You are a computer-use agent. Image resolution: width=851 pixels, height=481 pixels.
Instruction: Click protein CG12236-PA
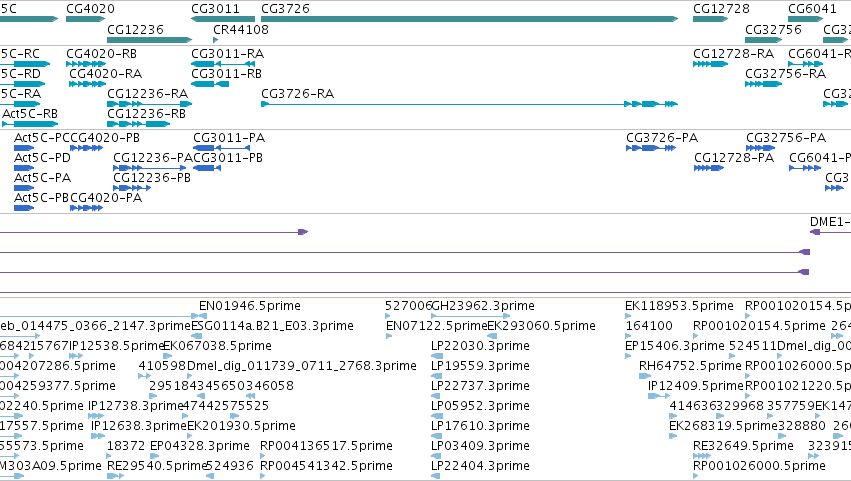click(153, 157)
